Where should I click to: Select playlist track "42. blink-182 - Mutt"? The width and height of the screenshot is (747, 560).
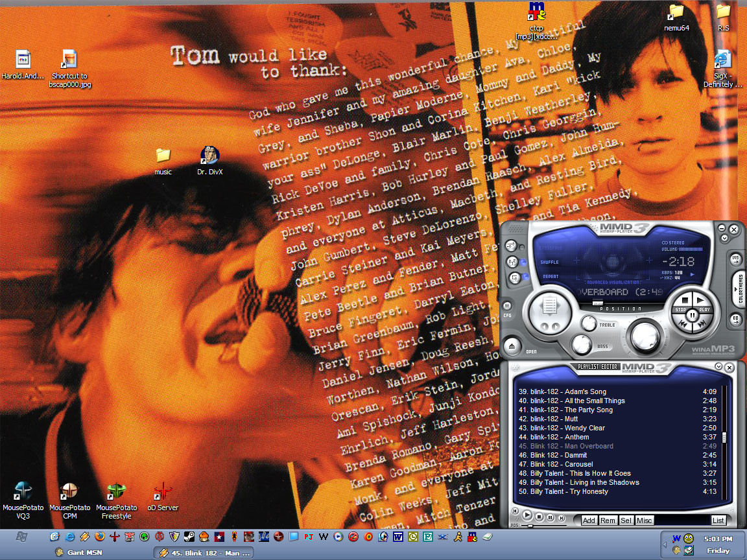tap(617, 419)
